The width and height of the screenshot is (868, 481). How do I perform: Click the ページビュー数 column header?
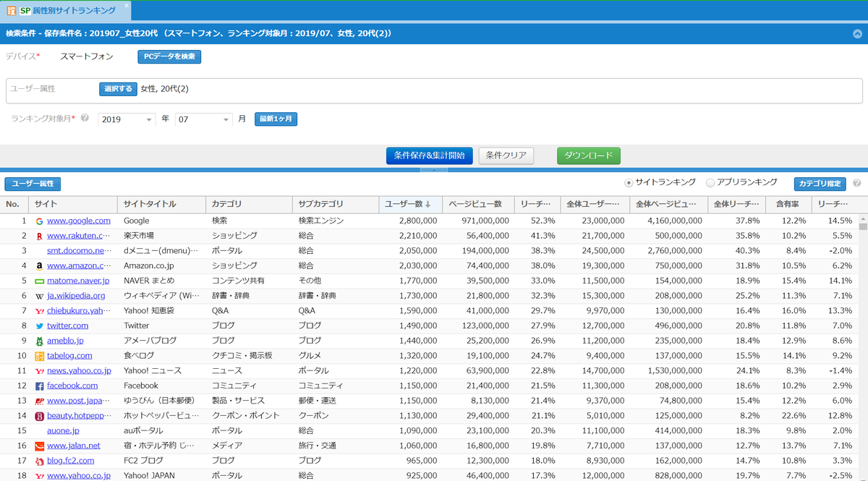pos(475,205)
